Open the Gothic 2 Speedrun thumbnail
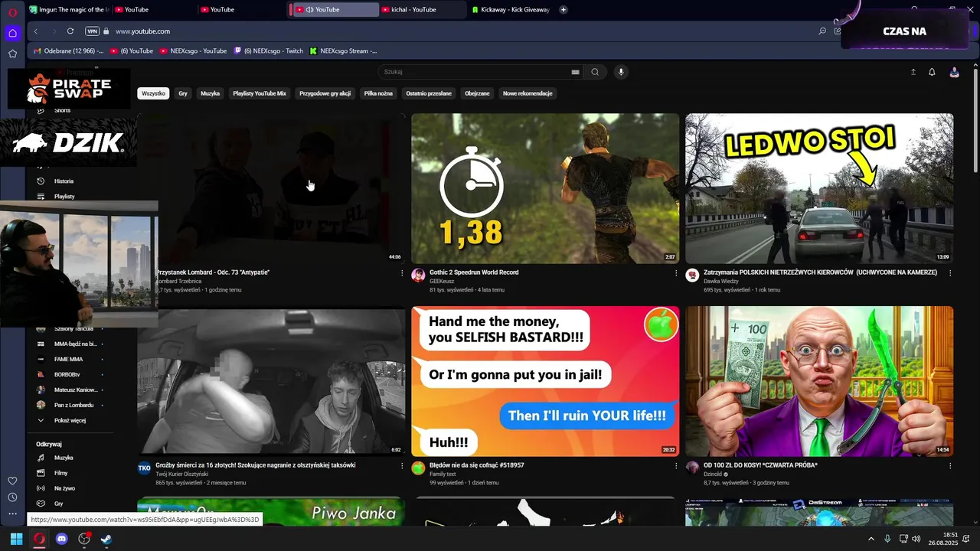Screen dimensions: 980x551 545,188
